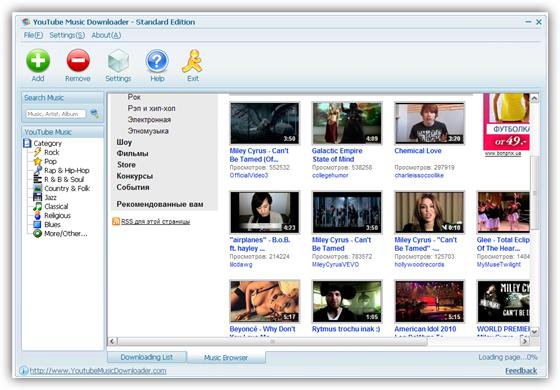
Task: Open the Chemical Love video thumbnail
Action: [x=429, y=123]
